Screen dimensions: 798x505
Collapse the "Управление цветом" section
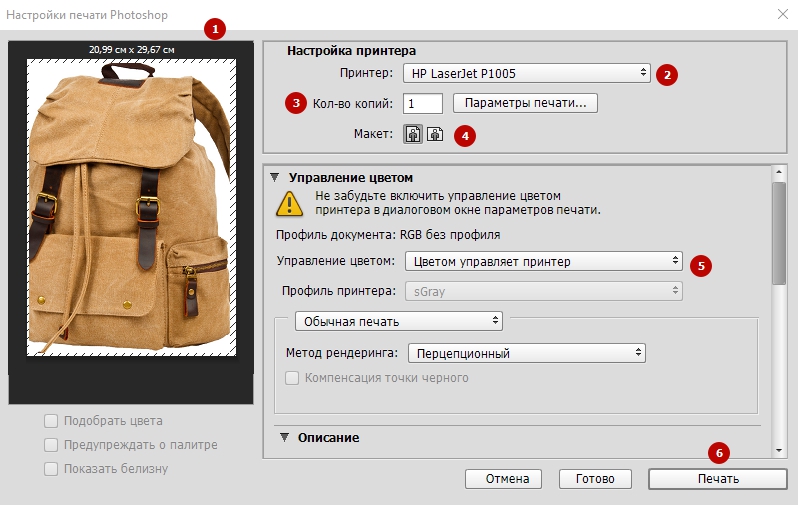point(274,177)
